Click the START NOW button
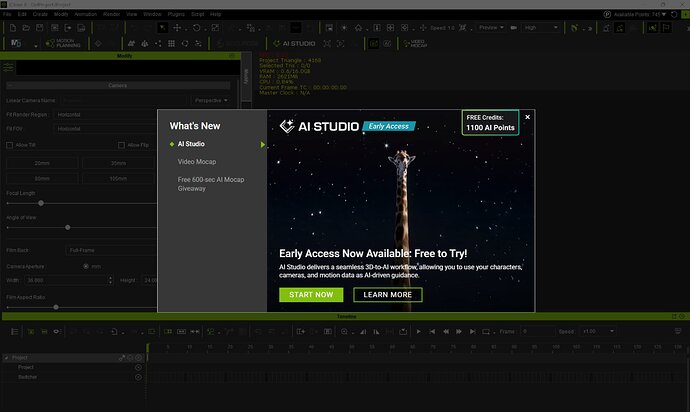Image resolution: width=690 pixels, height=412 pixels. [311, 295]
